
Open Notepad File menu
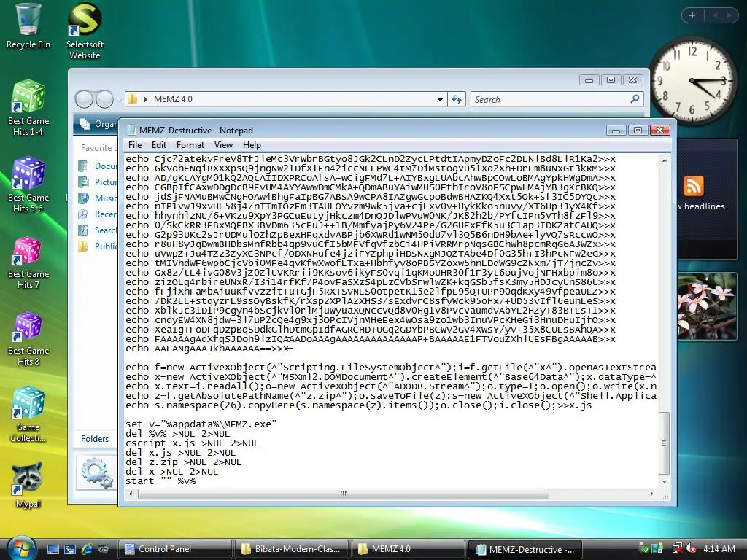(135, 145)
